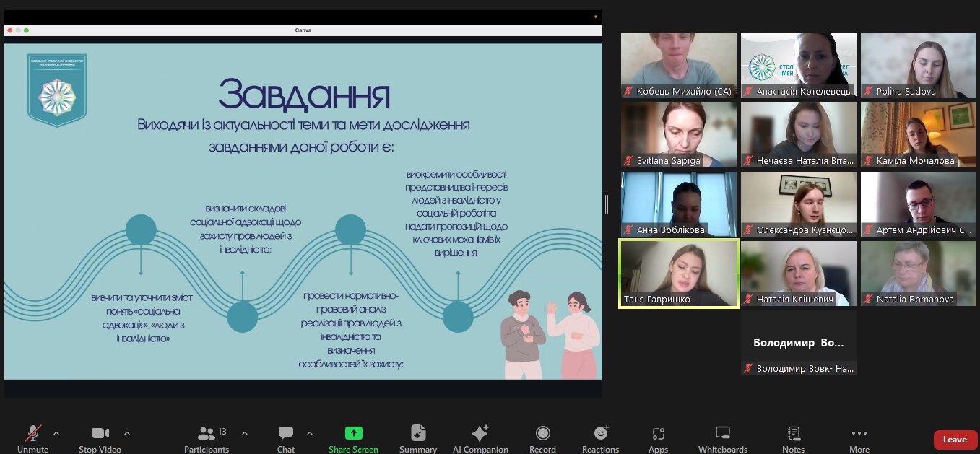Unmute the microphone
This screenshot has width=980, height=454.
pos(33,433)
